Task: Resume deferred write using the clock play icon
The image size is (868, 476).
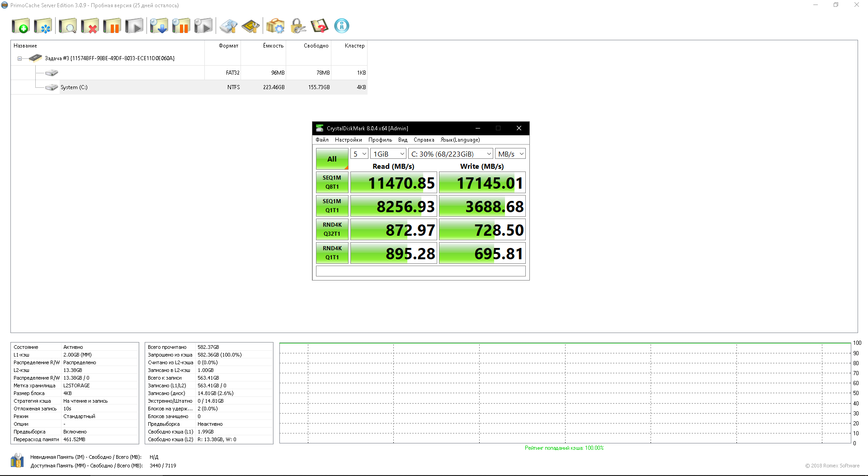Action: pyautogui.click(x=203, y=26)
